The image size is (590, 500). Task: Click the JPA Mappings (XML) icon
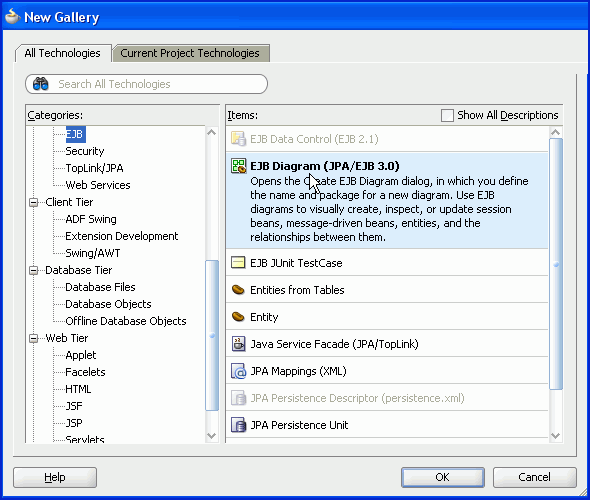pos(238,371)
